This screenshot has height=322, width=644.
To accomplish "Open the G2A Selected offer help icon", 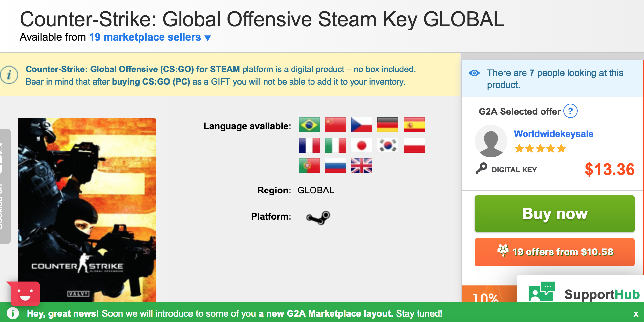I will pos(570,111).
